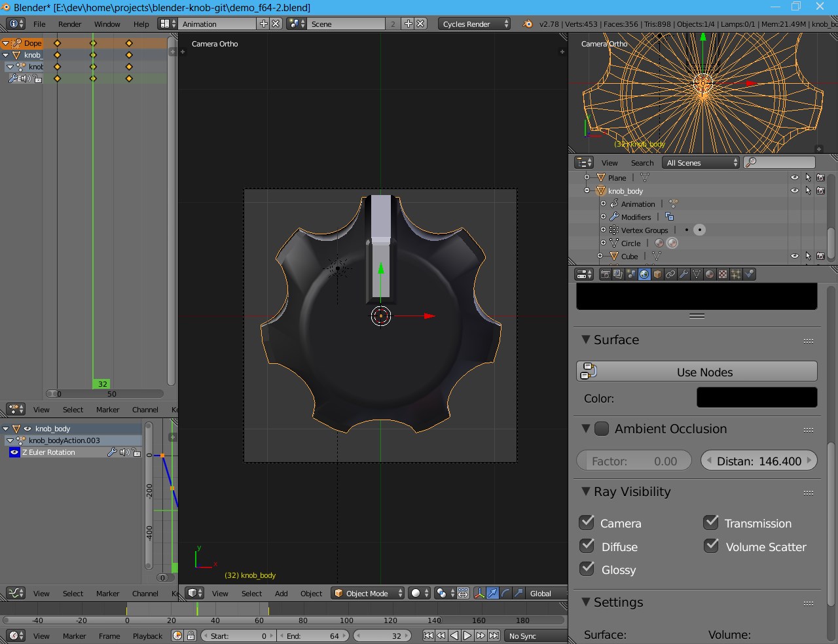Image resolution: width=838 pixels, height=644 pixels.
Task: Hide knob_body via its outliner eye icon
Action: (795, 190)
